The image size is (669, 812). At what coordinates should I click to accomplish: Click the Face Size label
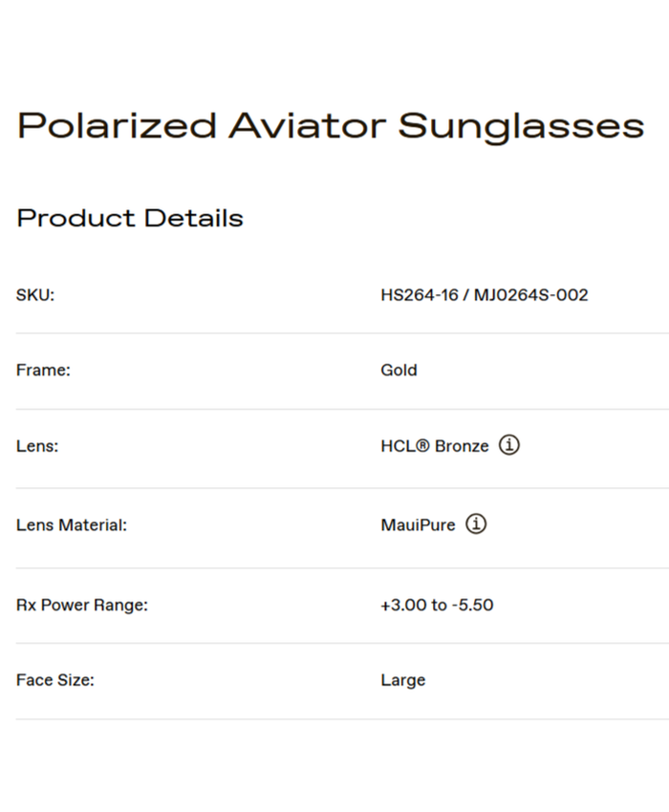[55, 680]
